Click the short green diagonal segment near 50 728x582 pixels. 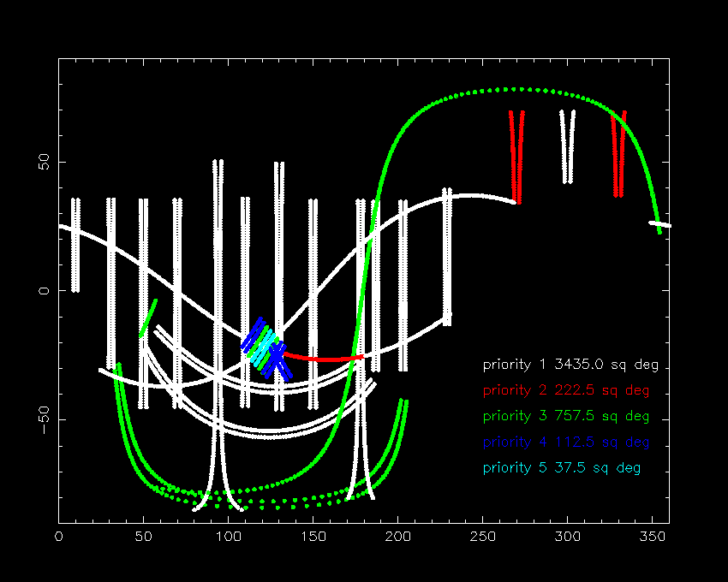148,318
